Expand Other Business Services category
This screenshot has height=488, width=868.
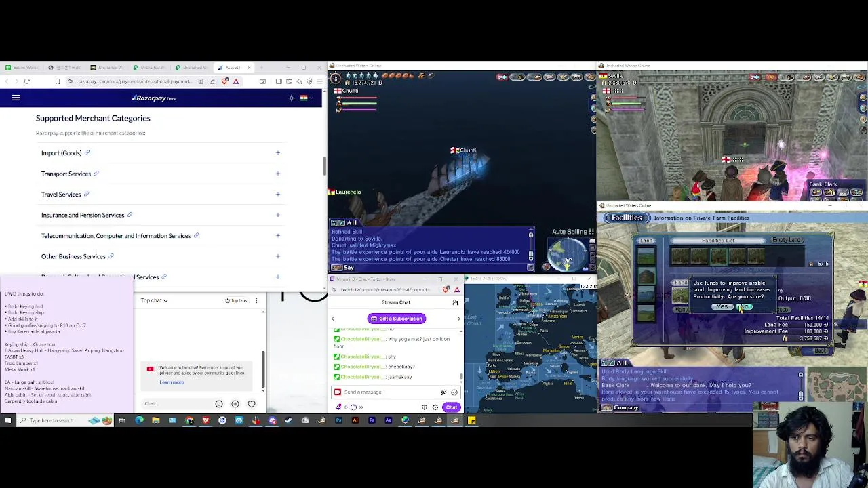[161, 256]
